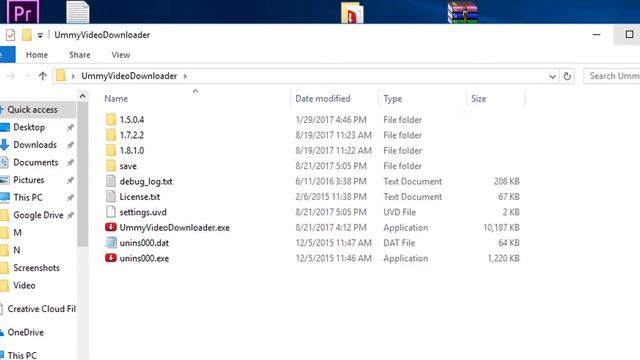Open Screenshots in navigation pane
Image resolution: width=640 pixels, height=360 pixels.
(36, 268)
